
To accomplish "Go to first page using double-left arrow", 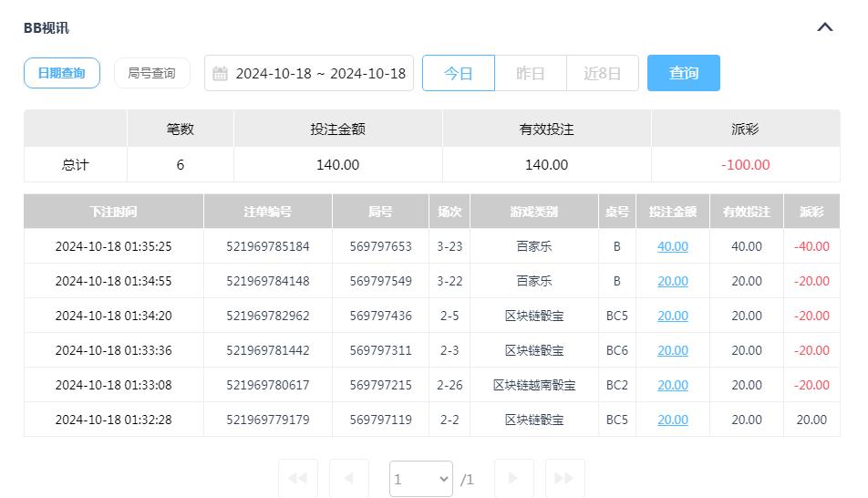I will click(x=297, y=478).
